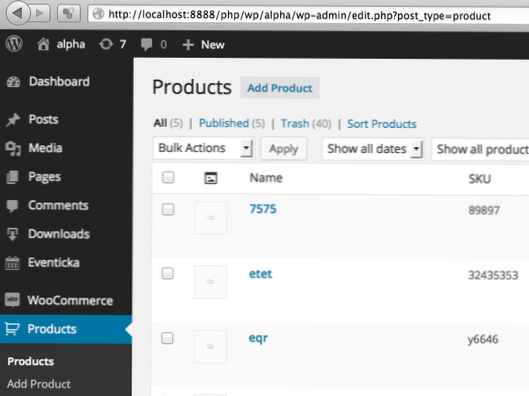
Task: Select the highlighted Products menu item
Action: [66, 329]
